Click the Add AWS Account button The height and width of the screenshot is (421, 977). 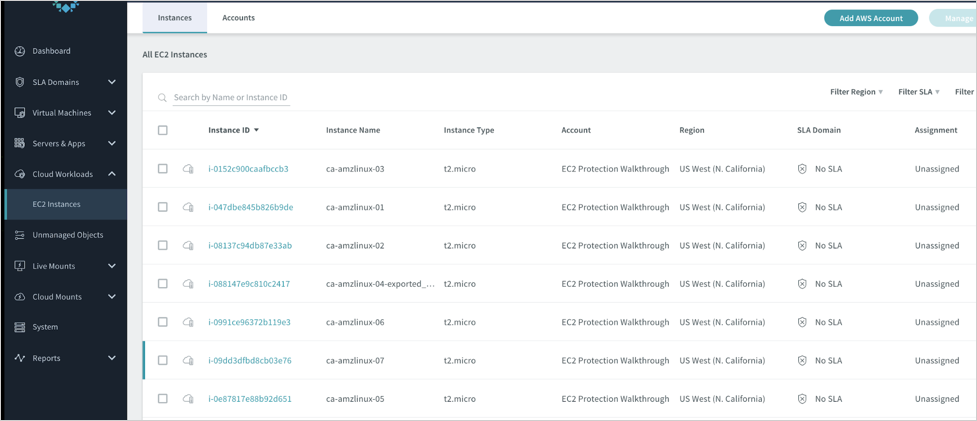point(871,18)
